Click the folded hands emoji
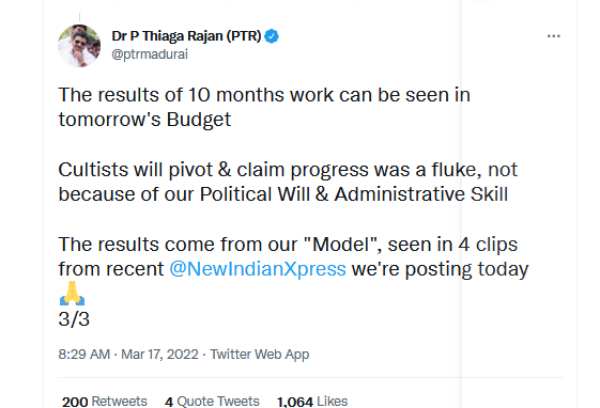 point(69,293)
